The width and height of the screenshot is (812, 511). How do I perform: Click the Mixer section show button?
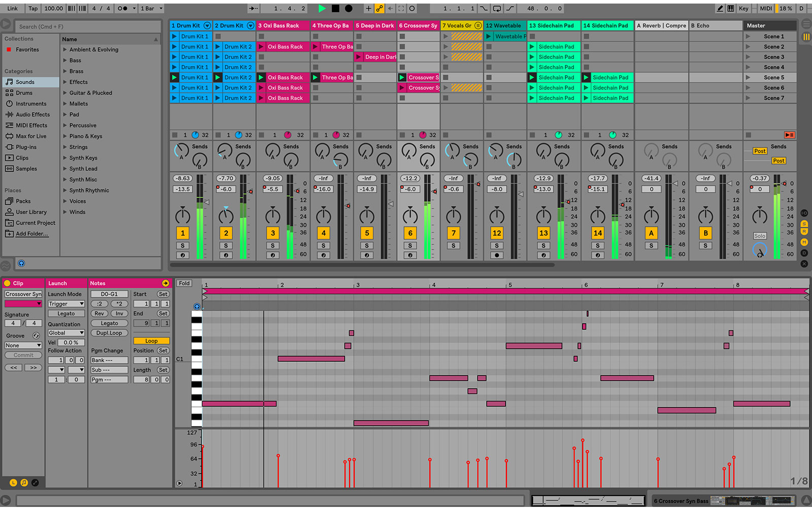click(804, 242)
